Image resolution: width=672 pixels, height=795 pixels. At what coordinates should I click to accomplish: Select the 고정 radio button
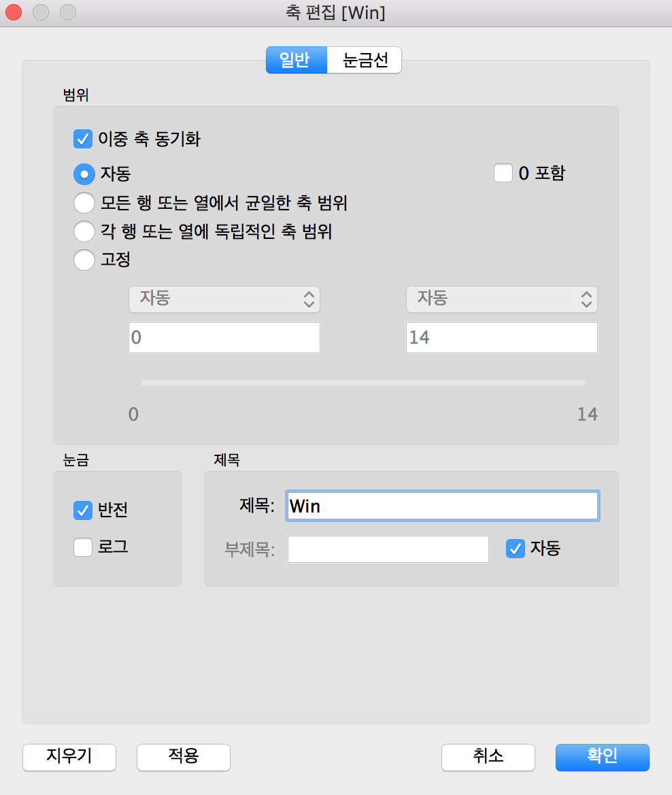coord(84,259)
